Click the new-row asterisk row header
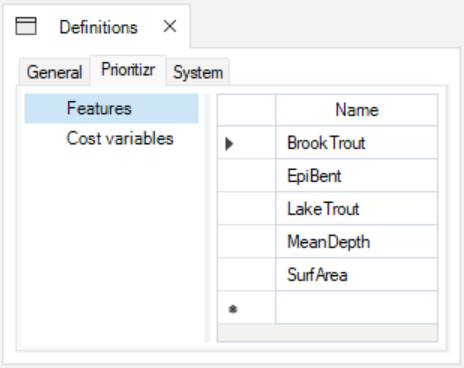Image resolution: width=464 pixels, height=368 pixels. 246,307
